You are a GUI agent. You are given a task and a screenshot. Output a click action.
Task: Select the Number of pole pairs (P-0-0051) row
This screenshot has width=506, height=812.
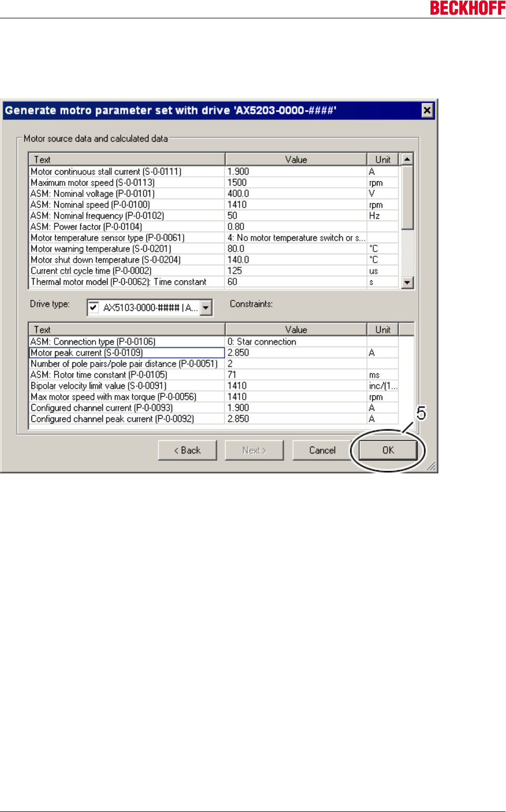(214, 363)
